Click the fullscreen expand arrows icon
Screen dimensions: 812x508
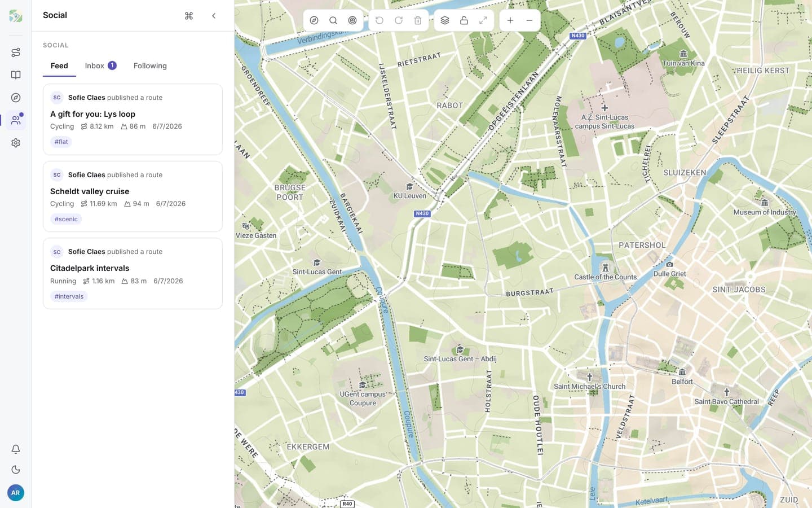[483, 20]
